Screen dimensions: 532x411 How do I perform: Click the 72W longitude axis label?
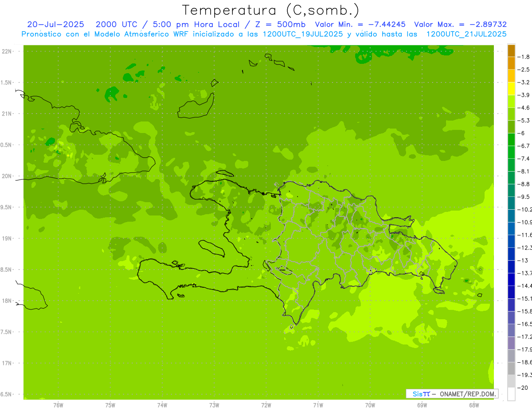[266, 405]
